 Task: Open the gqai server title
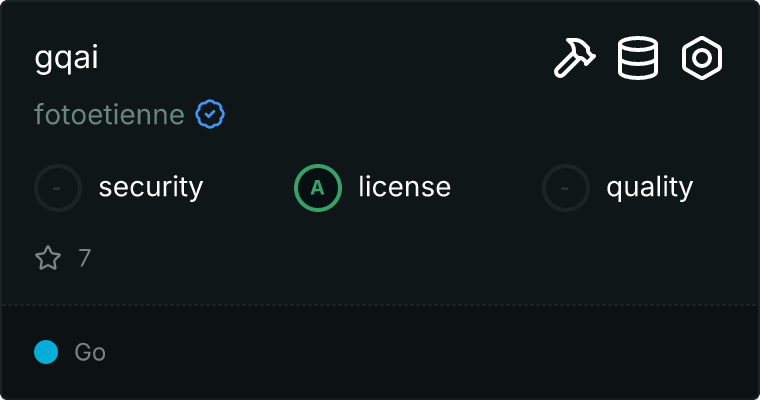pos(66,58)
